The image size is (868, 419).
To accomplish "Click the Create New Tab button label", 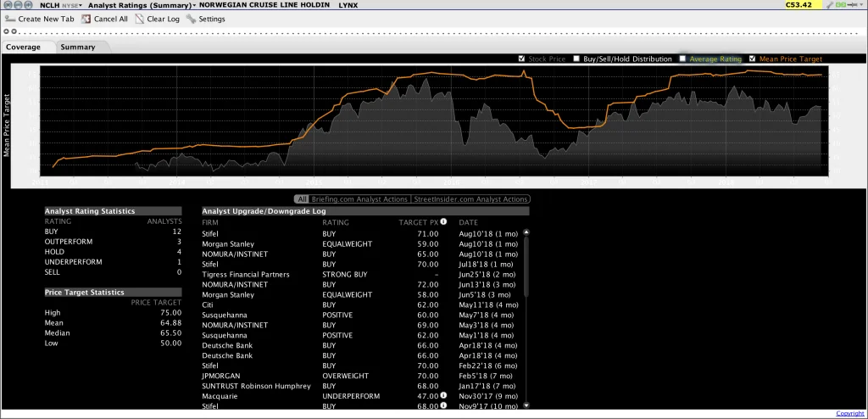I will click(x=46, y=19).
